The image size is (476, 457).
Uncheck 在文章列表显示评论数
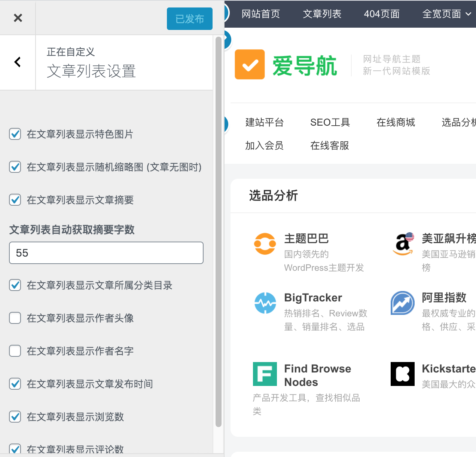point(15,449)
